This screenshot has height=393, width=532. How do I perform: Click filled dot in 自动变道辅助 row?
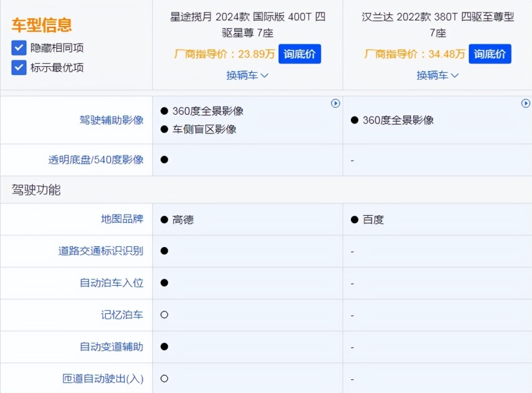[164, 347]
